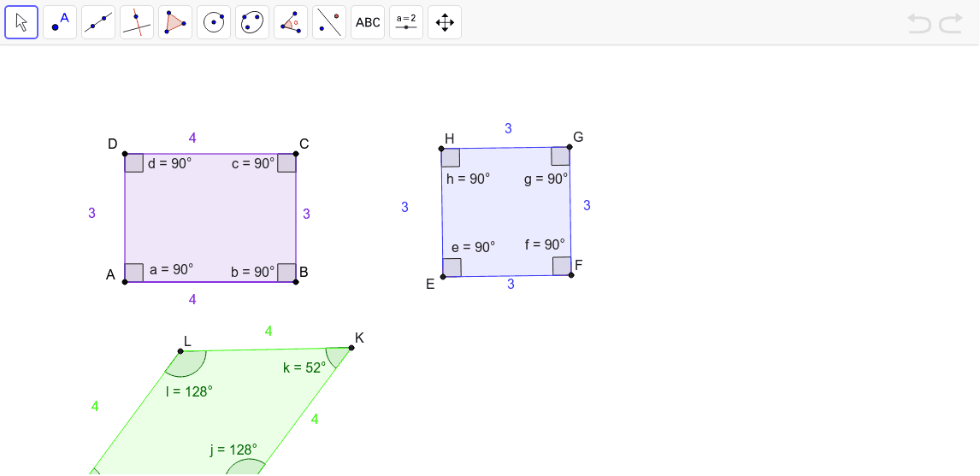Select point L of the rhombus
The width and height of the screenshot is (980, 476).
pyautogui.click(x=180, y=351)
